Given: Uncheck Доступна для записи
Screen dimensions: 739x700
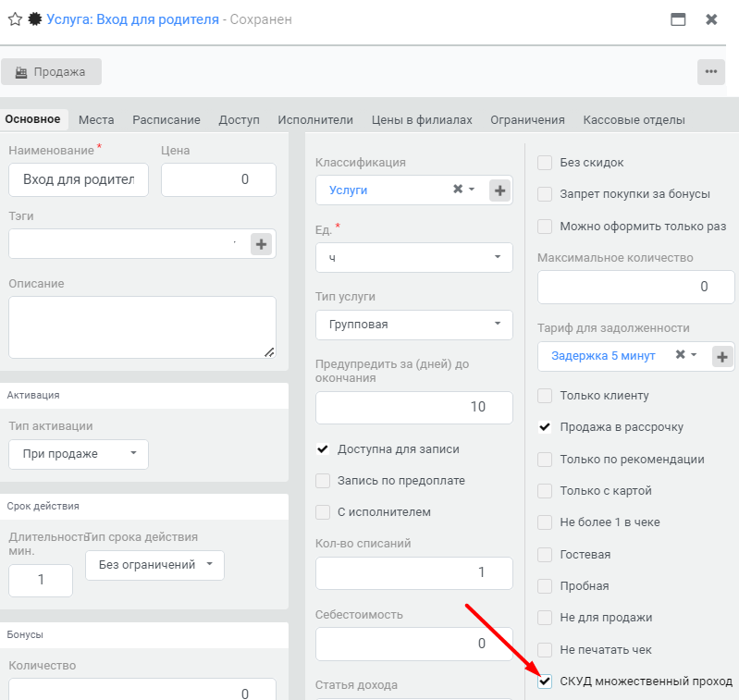Looking at the screenshot, I should tap(323, 448).
